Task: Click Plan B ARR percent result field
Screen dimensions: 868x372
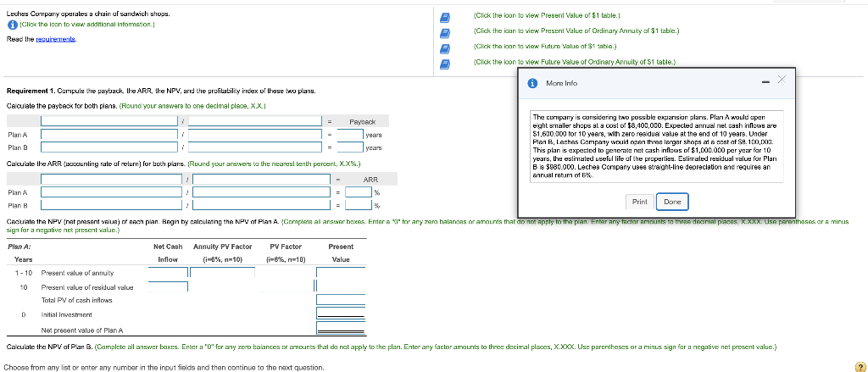Action: pyautogui.click(x=359, y=206)
